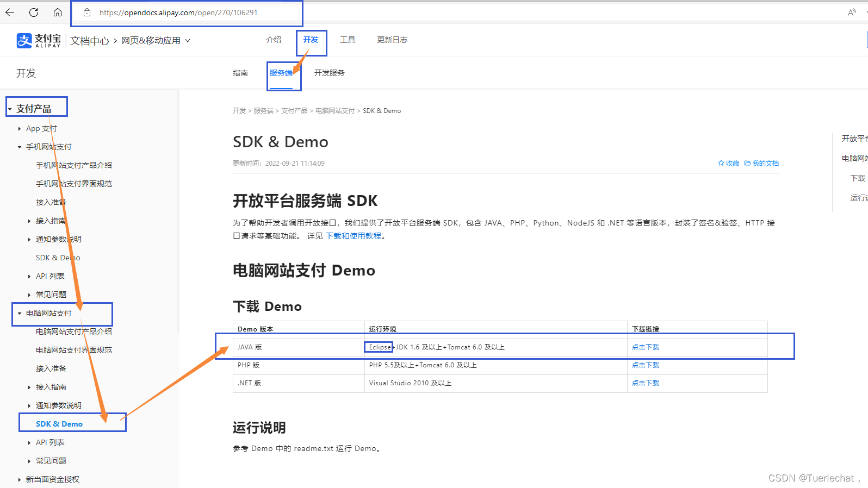
Task: Click the '.NET 版' table cell
Action: [x=299, y=383]
